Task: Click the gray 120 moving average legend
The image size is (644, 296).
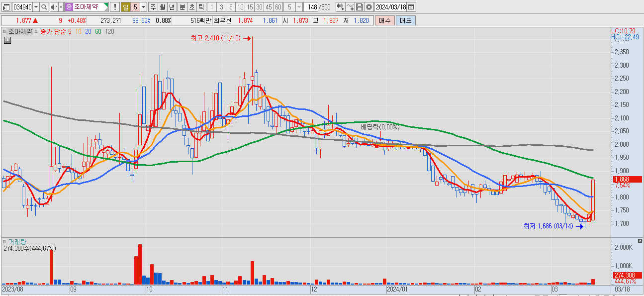Action: [x=109, y=31]
